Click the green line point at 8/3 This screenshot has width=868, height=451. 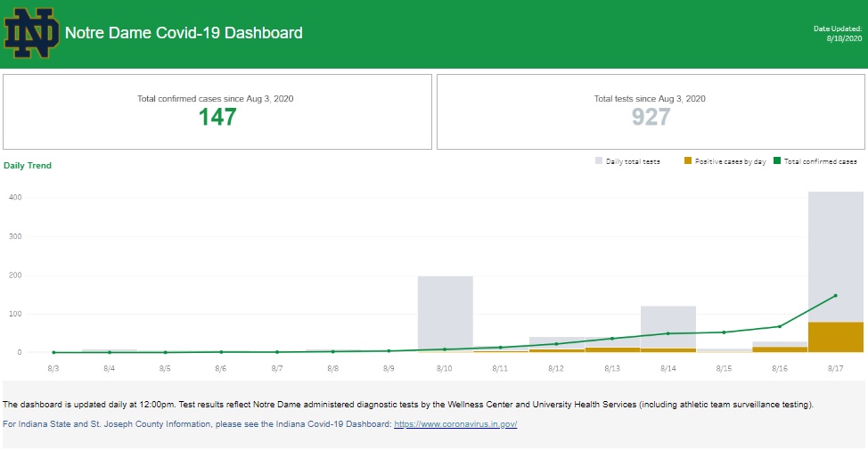tap(53, 352)
